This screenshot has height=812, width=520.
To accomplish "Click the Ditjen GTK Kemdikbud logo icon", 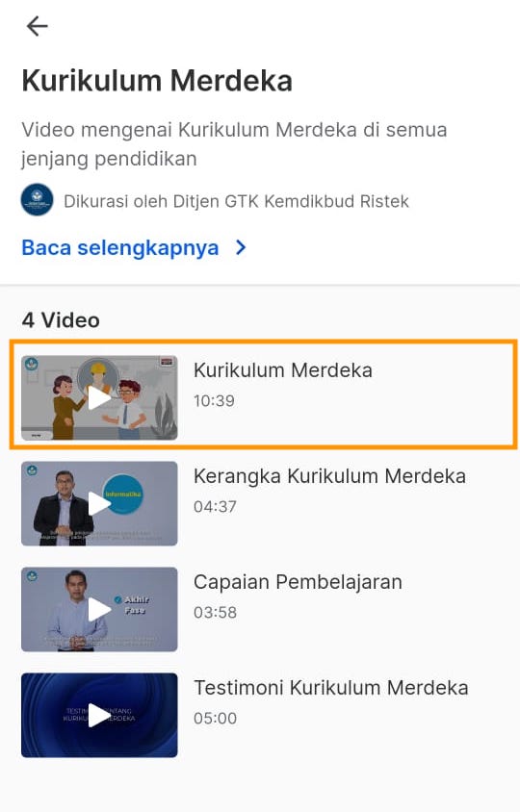I will [37, 200].
